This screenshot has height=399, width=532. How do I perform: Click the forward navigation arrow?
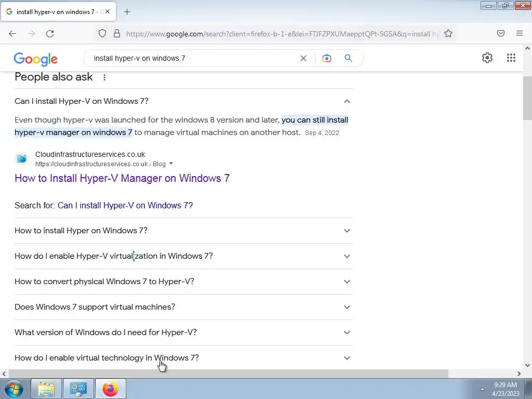[x=31, y=34]
